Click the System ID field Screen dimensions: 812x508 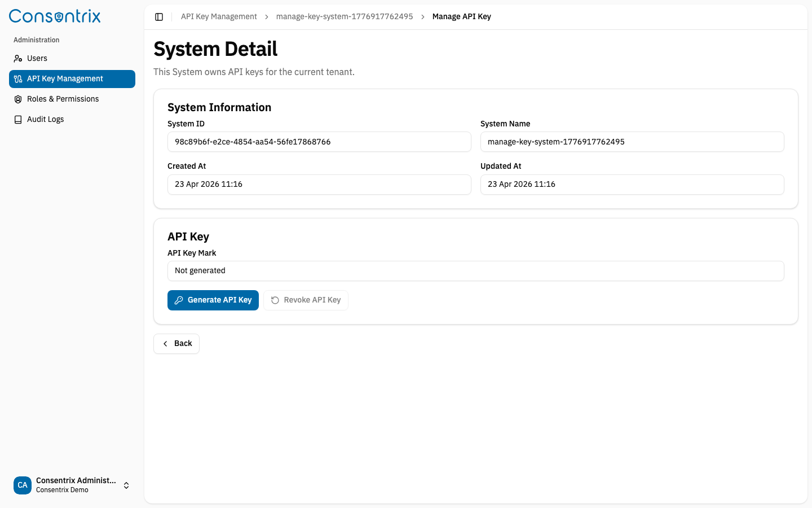[x=319, y=142]
